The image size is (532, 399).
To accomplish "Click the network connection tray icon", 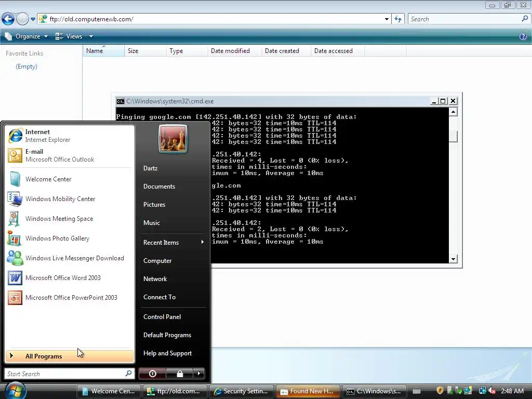I will pyautogui.click(x=483, y=391).
